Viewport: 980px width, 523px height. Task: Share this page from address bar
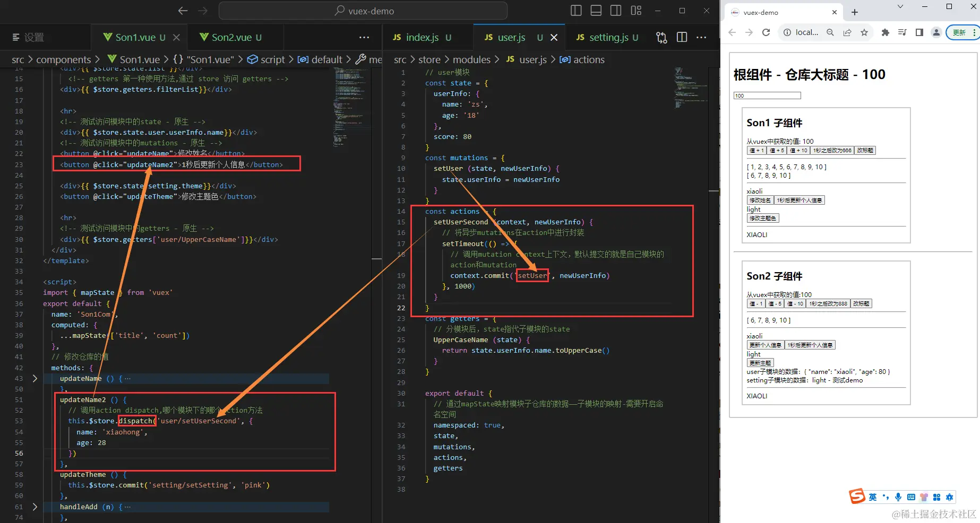pyautogui.click(x=847, y=32)
